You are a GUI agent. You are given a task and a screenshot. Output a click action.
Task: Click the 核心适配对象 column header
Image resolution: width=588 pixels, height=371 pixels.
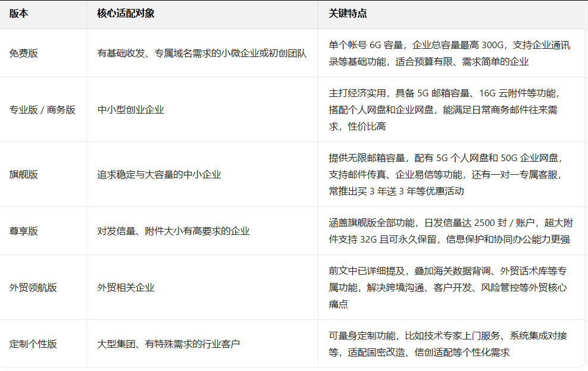(x=121, y=13)
